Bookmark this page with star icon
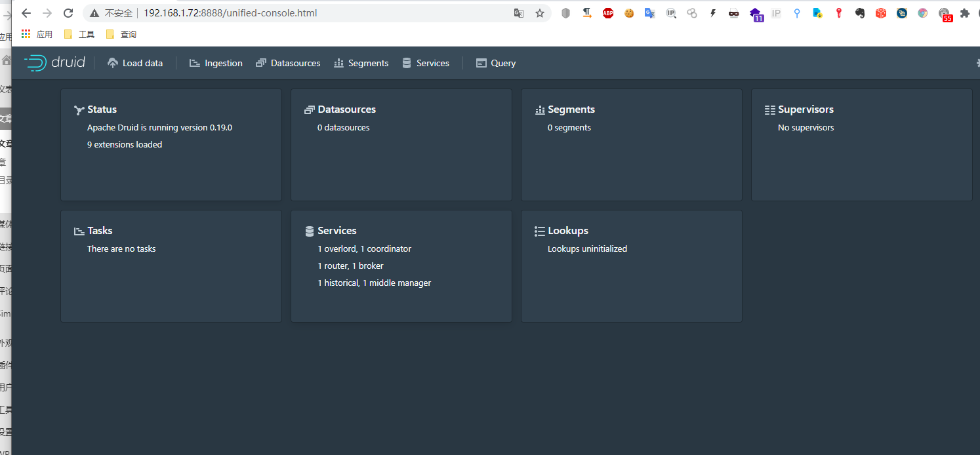The height and width of the screenshot is (455, 980). coord(540,13)
